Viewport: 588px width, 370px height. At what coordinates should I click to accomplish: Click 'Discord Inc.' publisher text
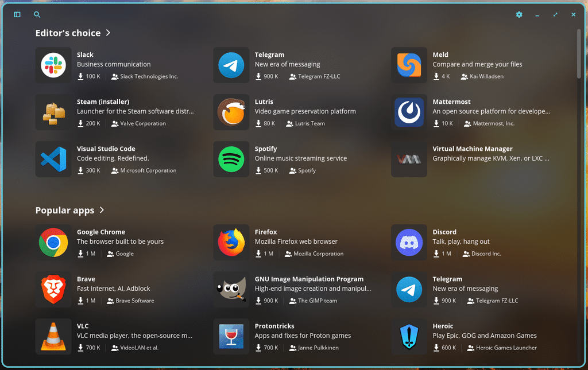[x=486, y=254]
